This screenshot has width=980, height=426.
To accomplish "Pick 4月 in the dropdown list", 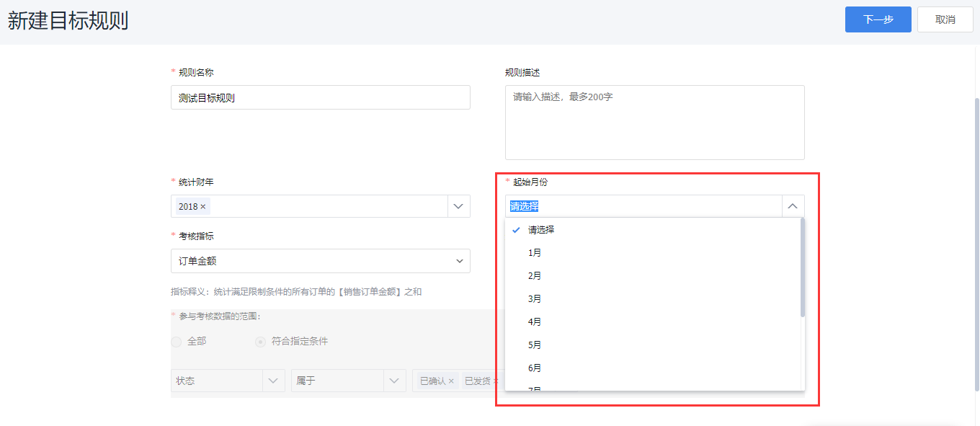I will (535, 322).
